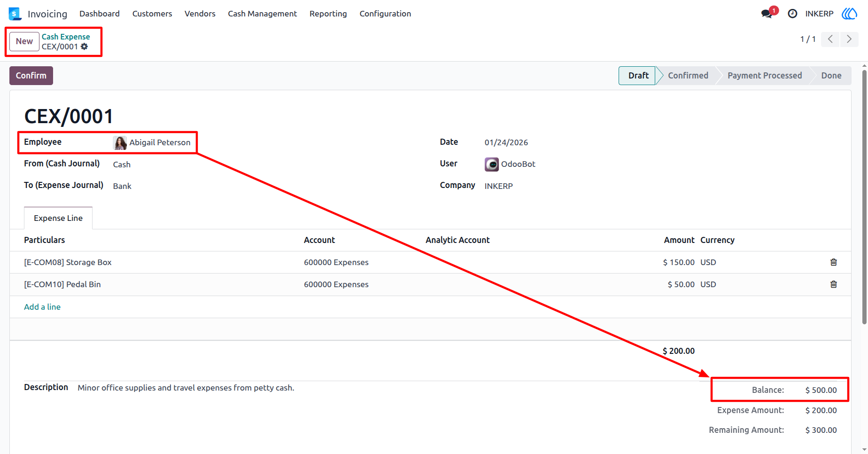Click the gear icon beside CEX/0001
The height and width of the screenshot is (454, 868).
pos(85,47)
